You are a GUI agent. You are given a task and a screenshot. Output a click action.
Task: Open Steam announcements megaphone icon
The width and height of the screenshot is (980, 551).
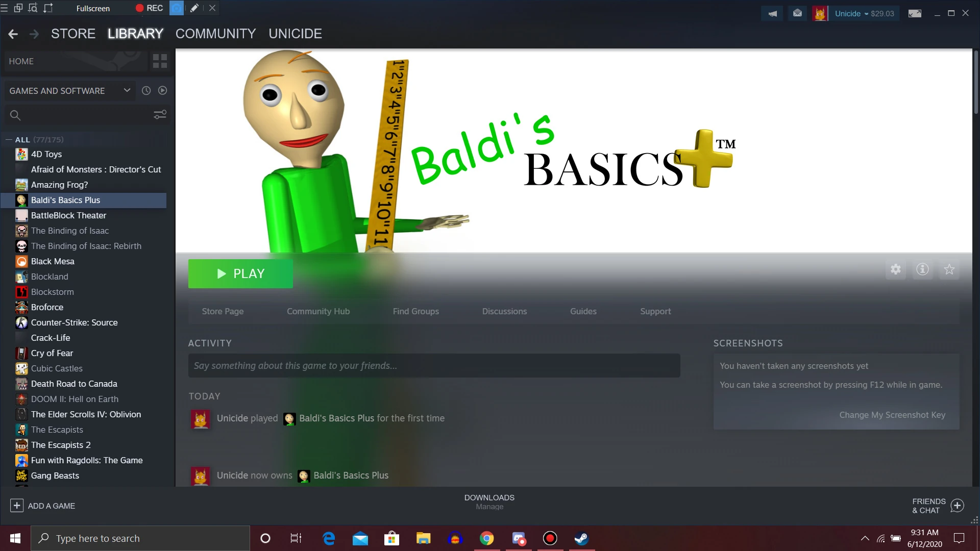click(772, 14)
